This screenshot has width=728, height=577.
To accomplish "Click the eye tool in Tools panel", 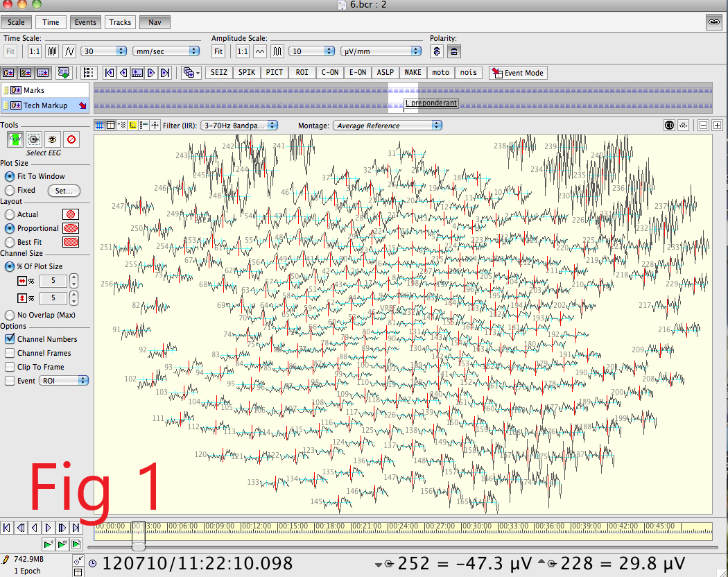I will pyautogui.click(x=52, y=139).
